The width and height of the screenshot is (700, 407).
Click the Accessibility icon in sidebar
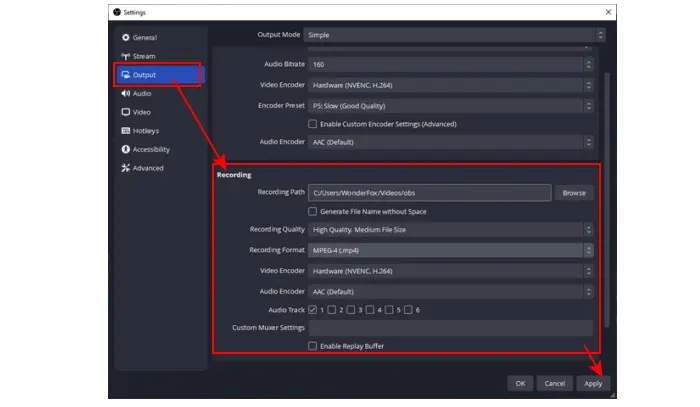(125, 149)
